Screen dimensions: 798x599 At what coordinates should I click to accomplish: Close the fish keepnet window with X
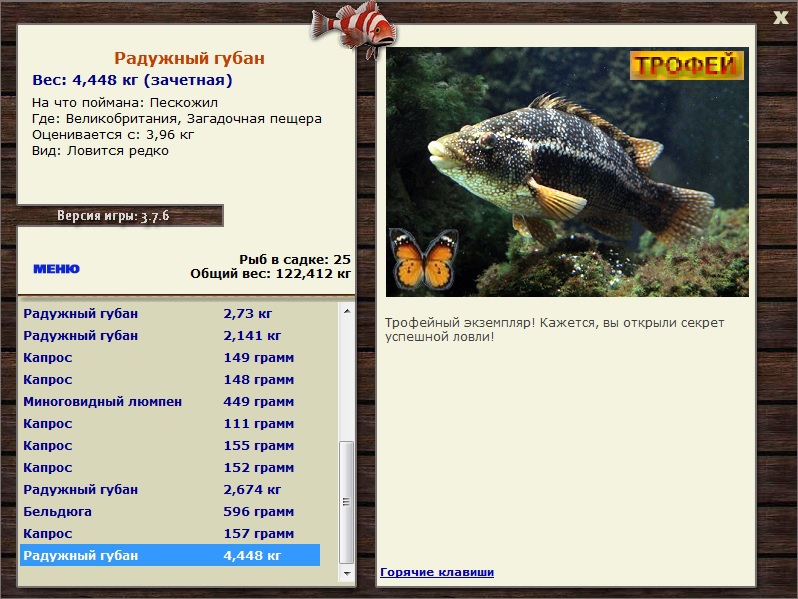coord(780,18)
